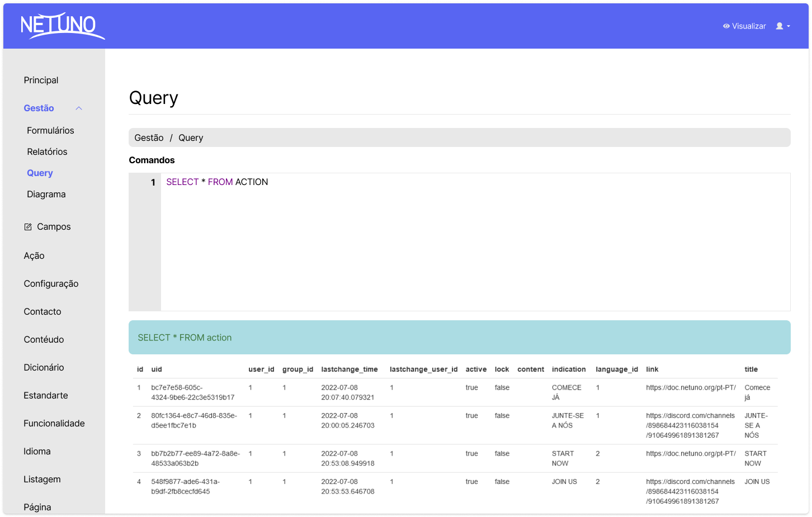The width and height of the screenshot is (812, 517).
Task: Open the Diagrama page
Action: [46, 195]
